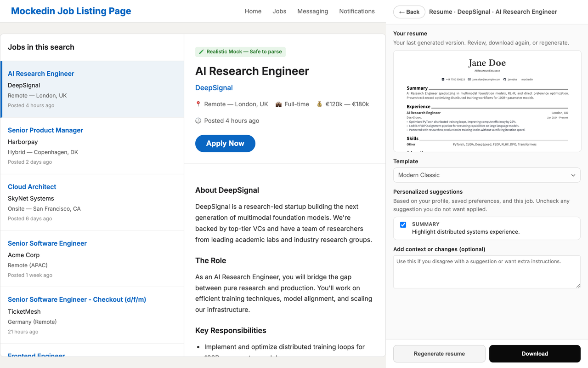This screenshot has width=588, height=368.
Task: Click the Highlight distributed systems experience suggestion text
Action: pos(466,232)
